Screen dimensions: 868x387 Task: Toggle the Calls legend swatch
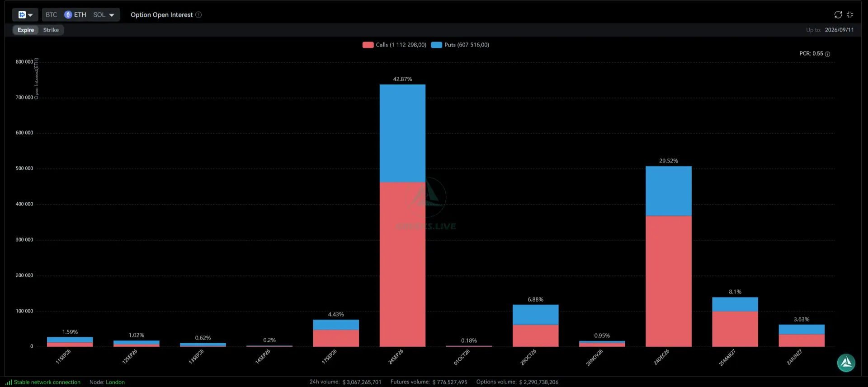coord(368,45)
